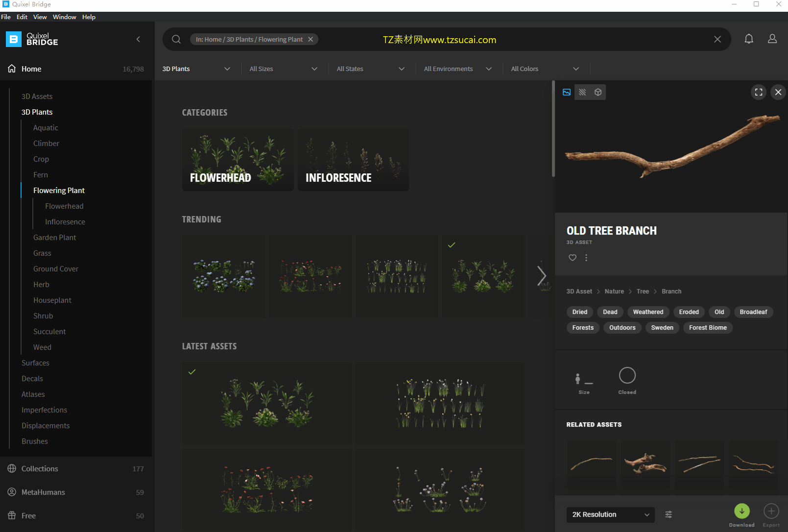
Task: Open the View menu
Action: [40, 17]
